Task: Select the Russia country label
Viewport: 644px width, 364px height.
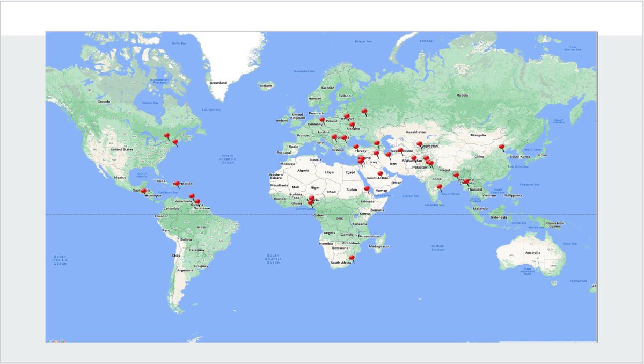Action: 462,96
